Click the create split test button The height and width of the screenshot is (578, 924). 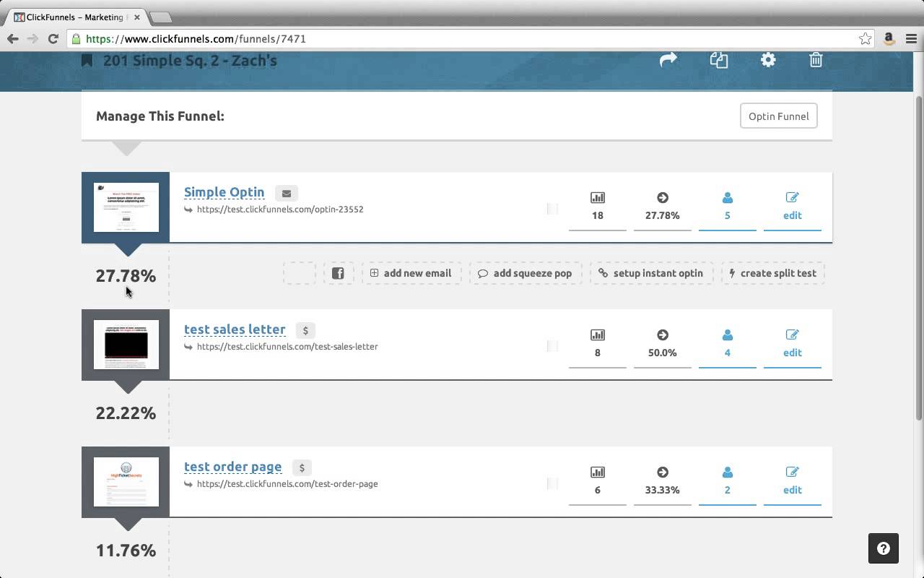click(772, 273)
